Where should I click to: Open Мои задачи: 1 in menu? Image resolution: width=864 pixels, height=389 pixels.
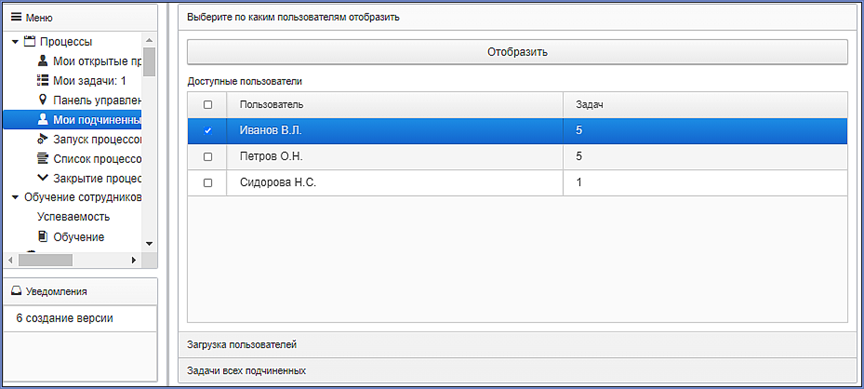tap(90, 81)
